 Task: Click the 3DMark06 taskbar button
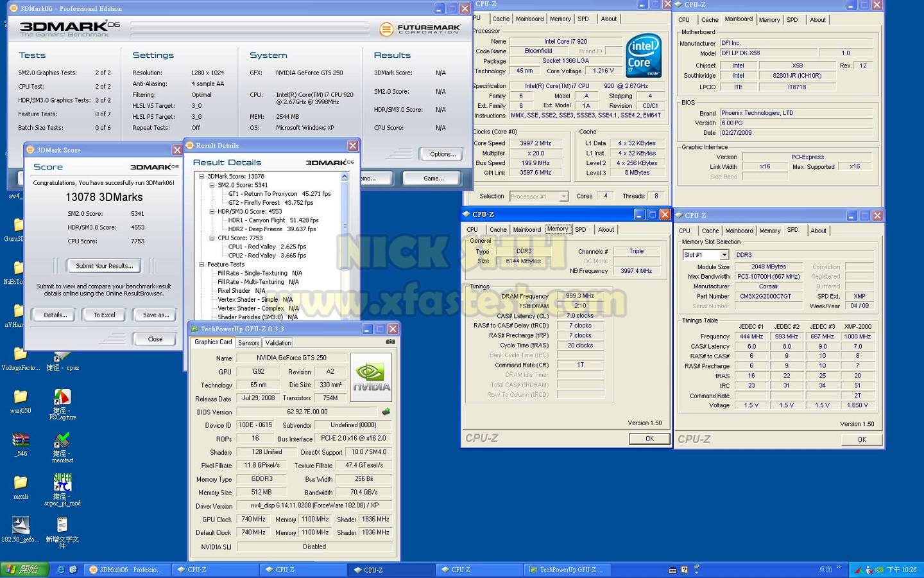point(127,570)
